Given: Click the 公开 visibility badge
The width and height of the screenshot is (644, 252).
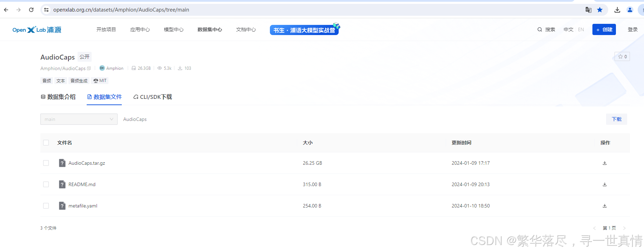Looking at the screenshot, I should coord(85,57).
